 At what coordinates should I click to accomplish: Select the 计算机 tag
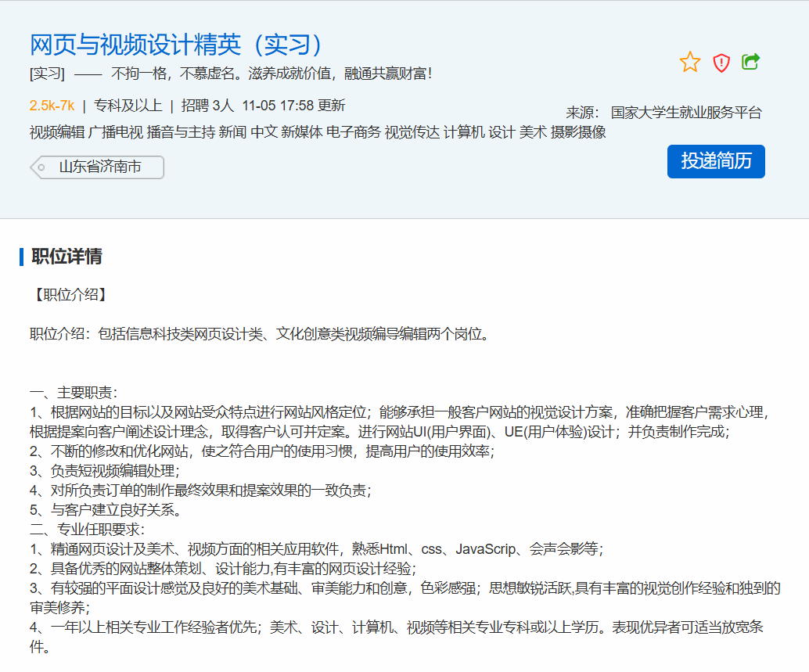[464, 132]
